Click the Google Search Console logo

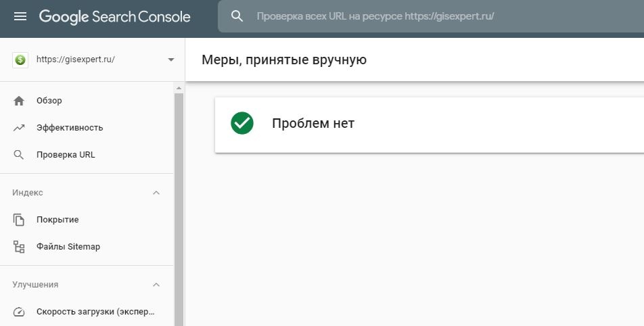point(115,16)
